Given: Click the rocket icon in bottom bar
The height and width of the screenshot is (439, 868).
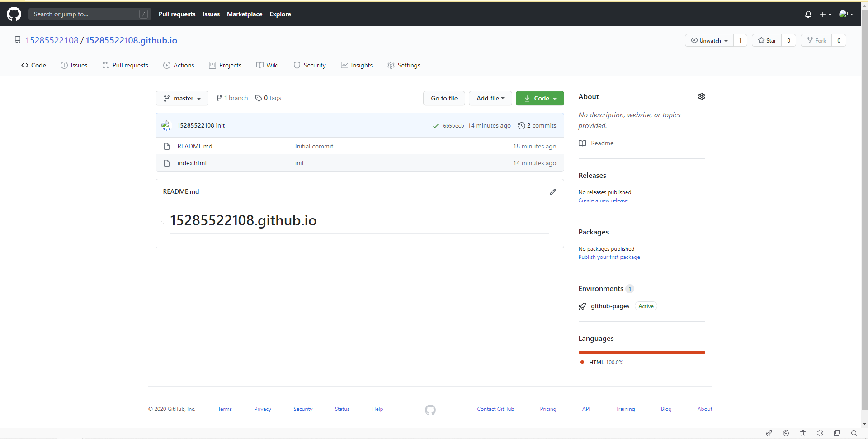Looking at the screenshot, I should coord(769,433).
